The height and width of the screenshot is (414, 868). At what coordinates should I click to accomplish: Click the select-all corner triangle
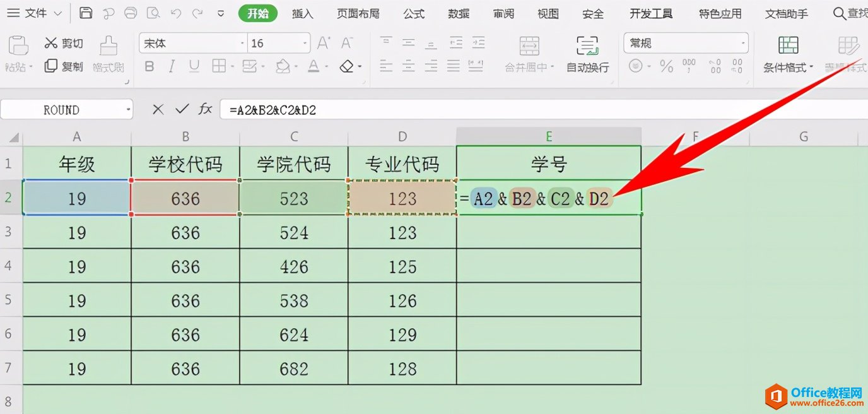point(13,137)
